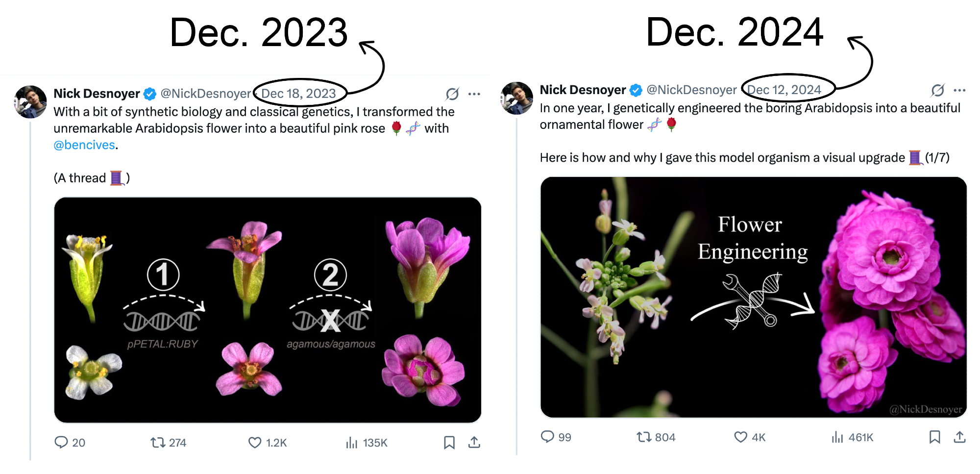Screen dimensions: 980x474
Task: Open more options on the 2023 tweet
Action: 474,94
